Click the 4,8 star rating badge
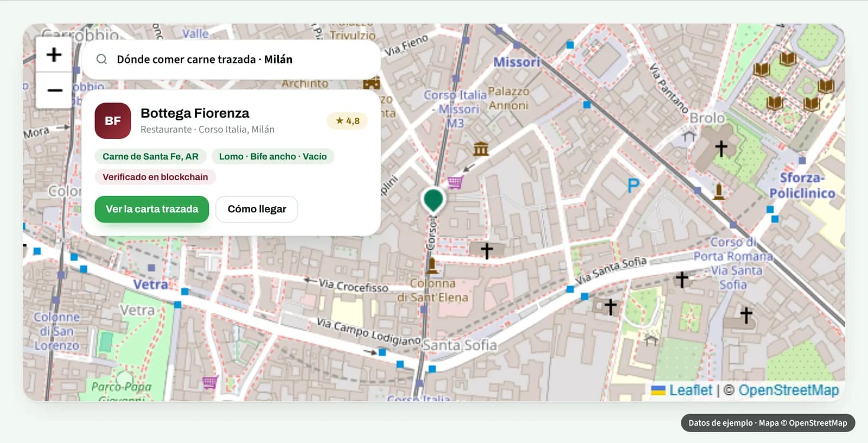 [x=347, y=121]
